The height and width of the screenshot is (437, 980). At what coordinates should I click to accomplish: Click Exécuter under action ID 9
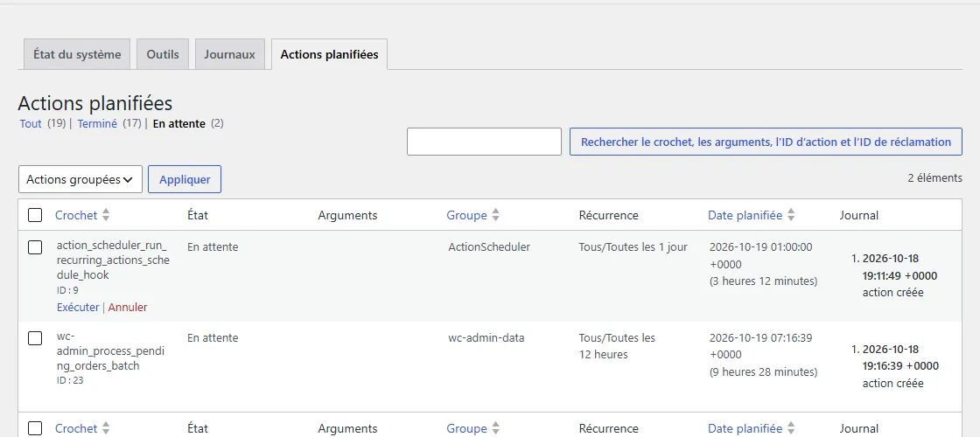tap(78, 307)
